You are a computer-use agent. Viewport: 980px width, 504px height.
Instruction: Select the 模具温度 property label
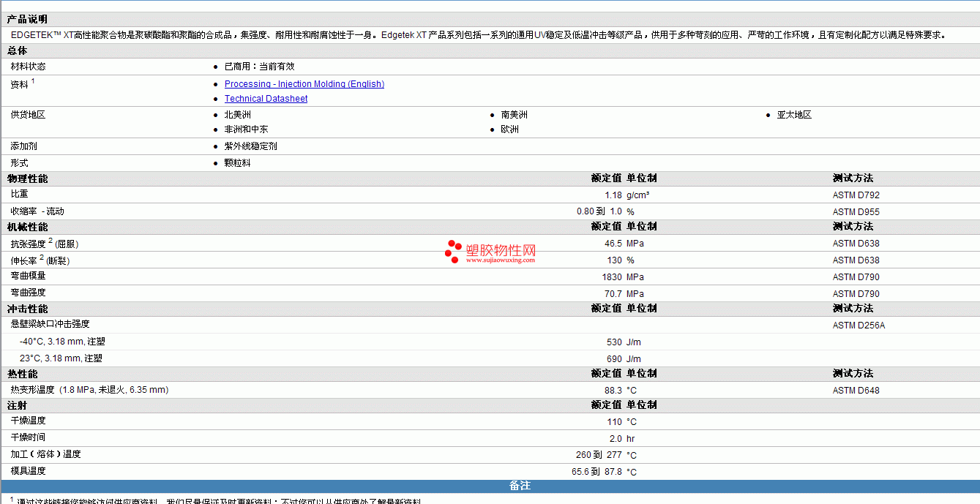pos(28,471)
